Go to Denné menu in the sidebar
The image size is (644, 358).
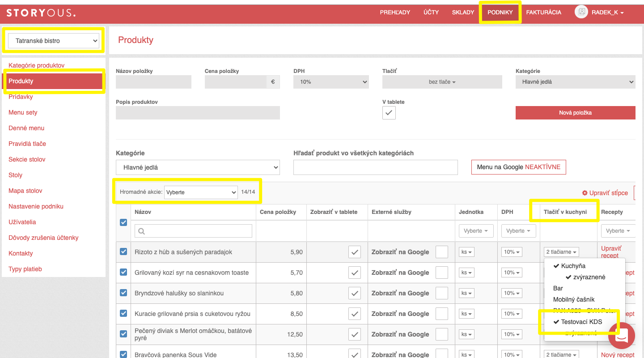coord(26,128)
